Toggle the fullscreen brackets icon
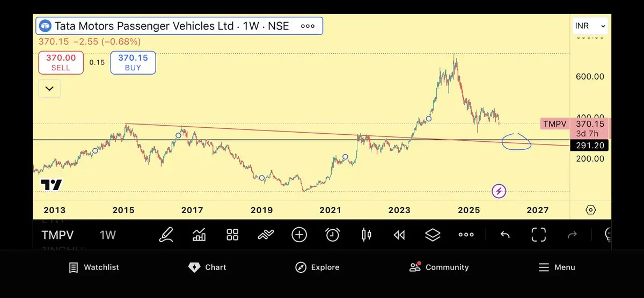 (538, 235)
